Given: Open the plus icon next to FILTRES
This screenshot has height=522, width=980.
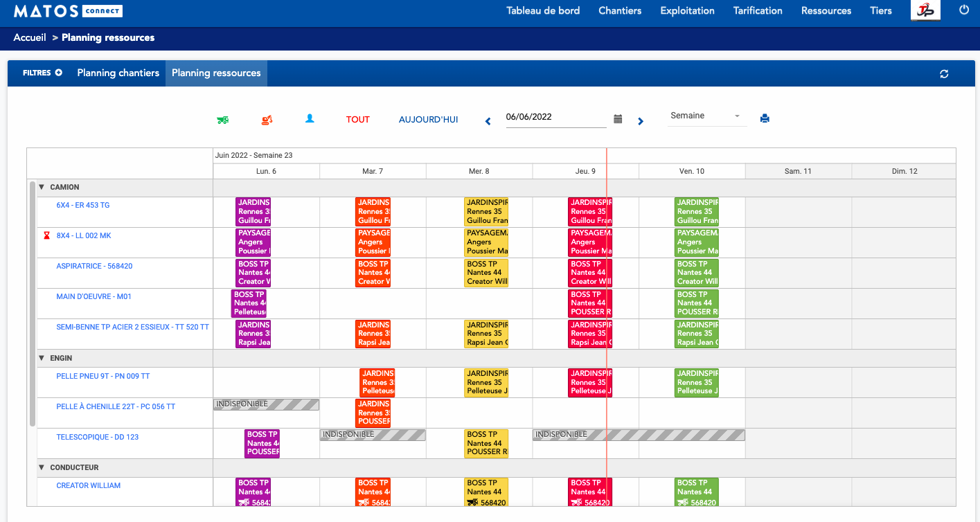Looking at the screenshot, I should [59, 73].
